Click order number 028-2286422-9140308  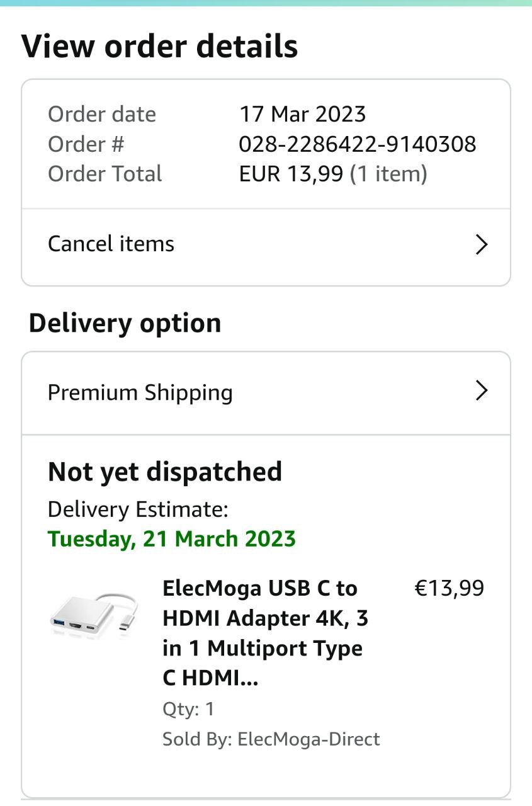(357, 144)
